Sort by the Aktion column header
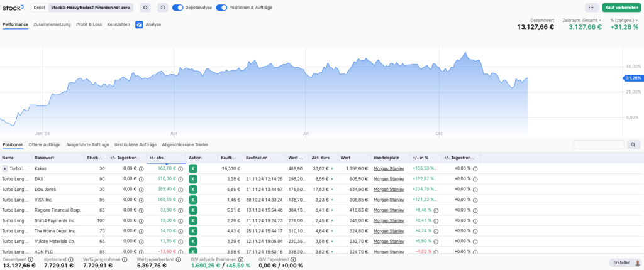This screenshot has height=270, width=644. pos(202,158)
